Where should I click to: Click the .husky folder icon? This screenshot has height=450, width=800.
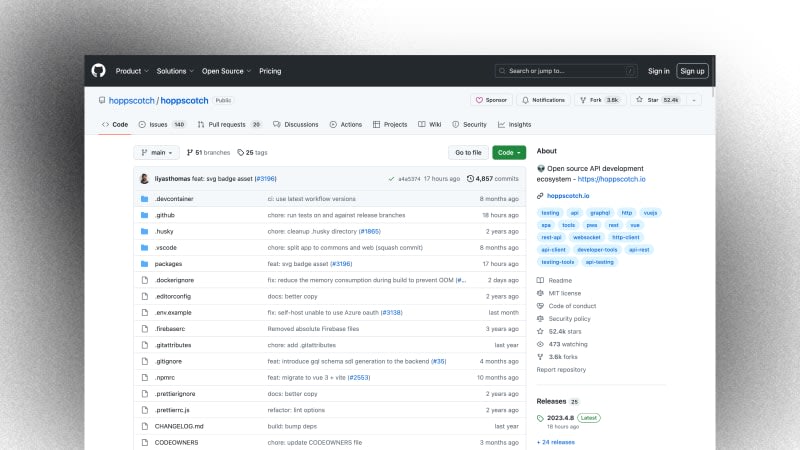tap(144, 232)
